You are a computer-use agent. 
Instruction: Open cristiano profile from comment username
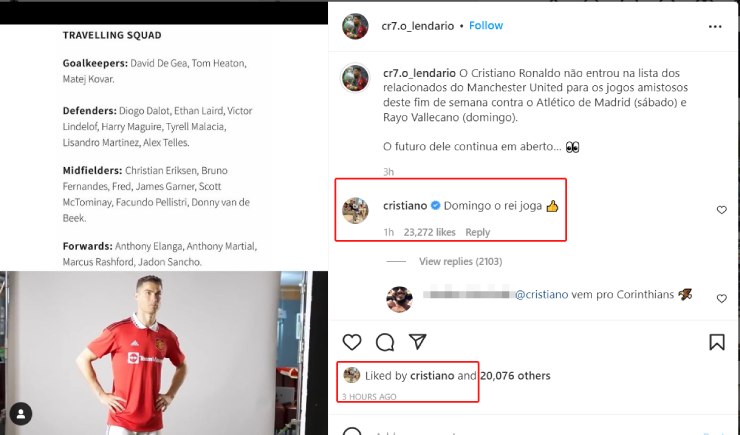pos(405,206)
